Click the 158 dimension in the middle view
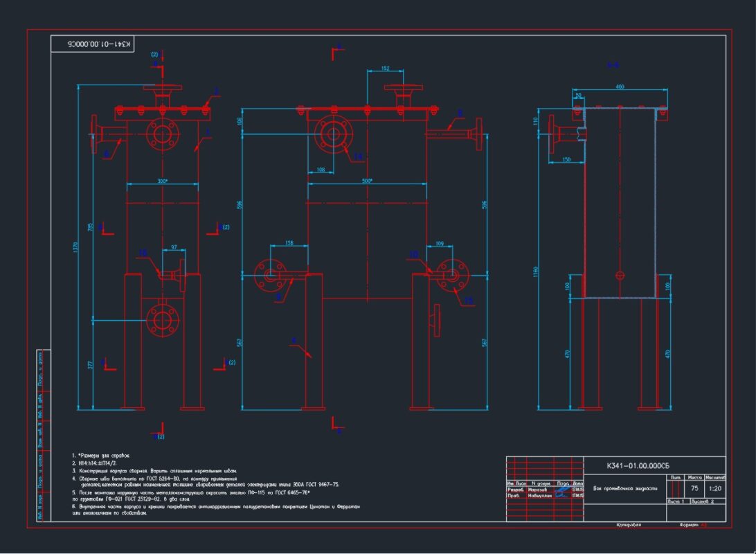Image resolution: width=756 pixels, height=554 pixels. click(x=289, y=243)
